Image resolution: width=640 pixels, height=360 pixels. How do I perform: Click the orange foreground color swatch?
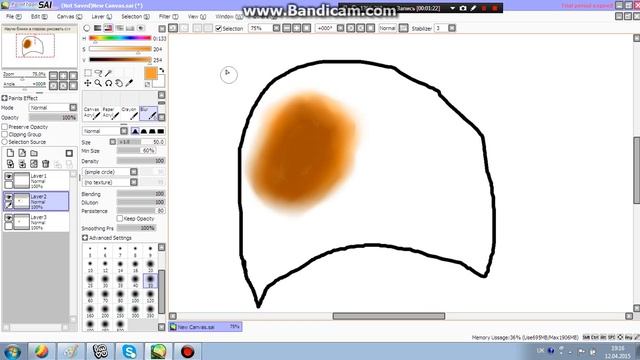(x=151, y=73)
